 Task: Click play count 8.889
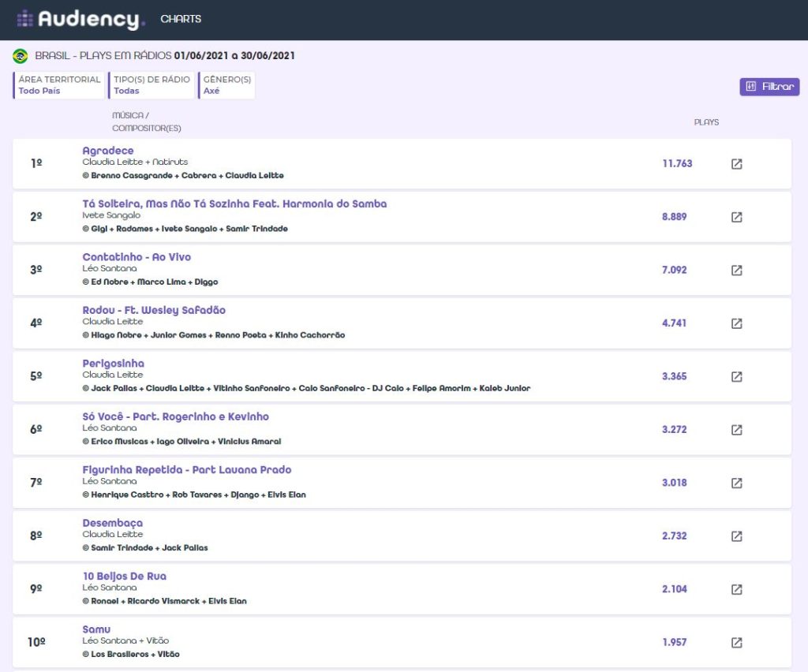tap(674, 216)
